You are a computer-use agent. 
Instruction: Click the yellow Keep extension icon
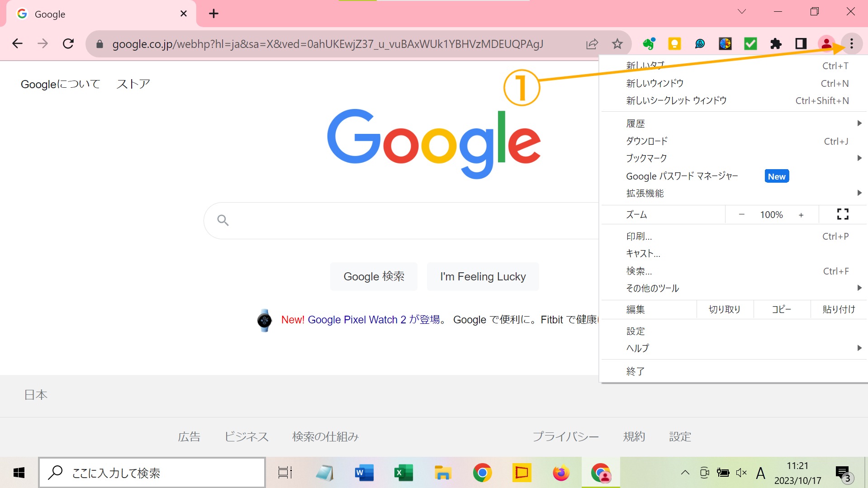pos(674,44)
